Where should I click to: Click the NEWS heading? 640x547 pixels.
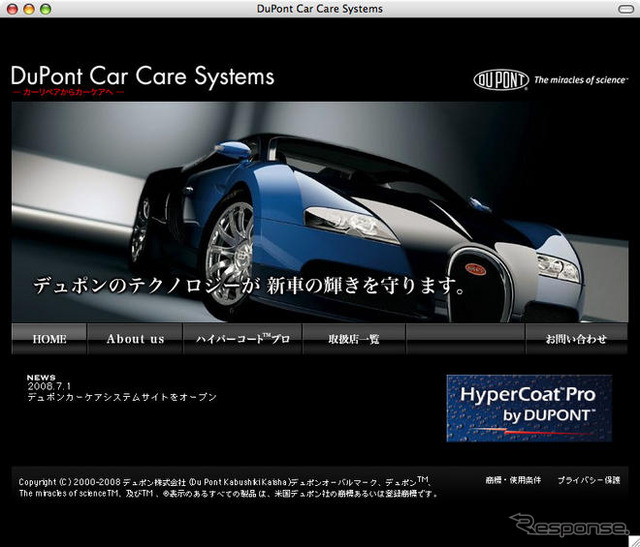click(41, 378)
